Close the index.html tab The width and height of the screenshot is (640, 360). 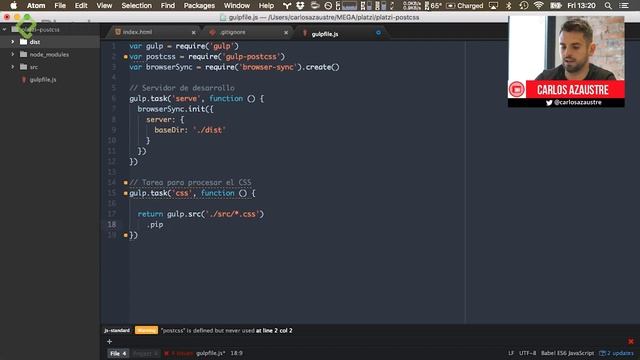(193, 32)
